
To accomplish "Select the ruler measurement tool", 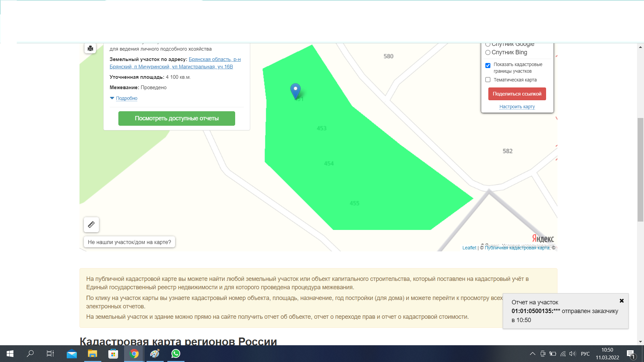I will [91, 225].
